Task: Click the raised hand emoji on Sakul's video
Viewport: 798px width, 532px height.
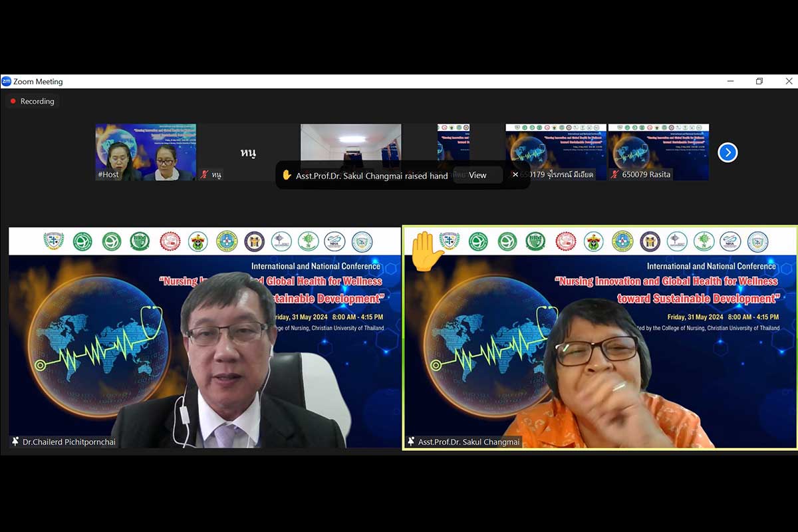Action: tap(426, 251)
